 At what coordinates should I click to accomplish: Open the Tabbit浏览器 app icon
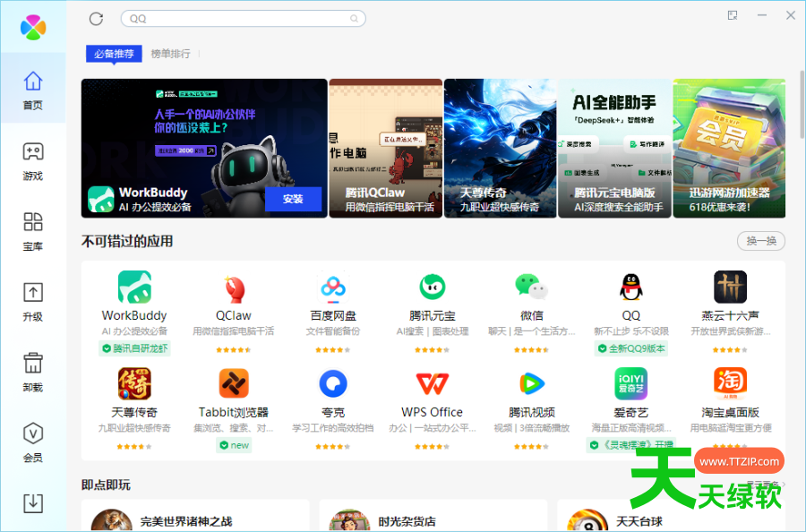click(x=234, y=383)
